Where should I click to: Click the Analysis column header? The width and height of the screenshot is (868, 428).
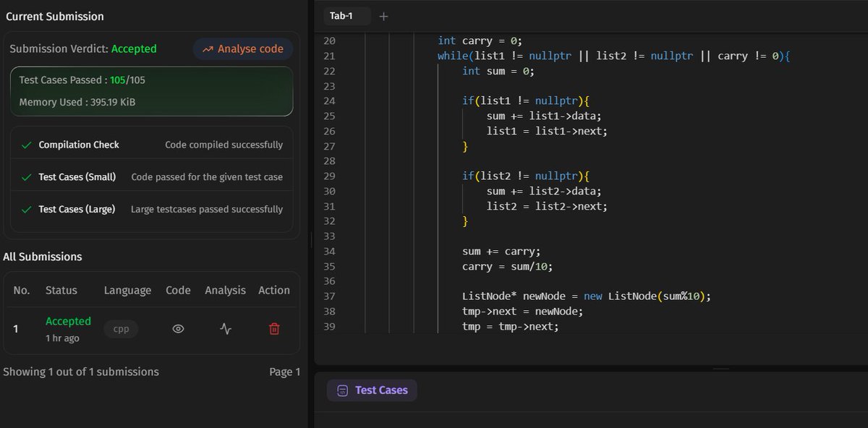coord(225,290)
